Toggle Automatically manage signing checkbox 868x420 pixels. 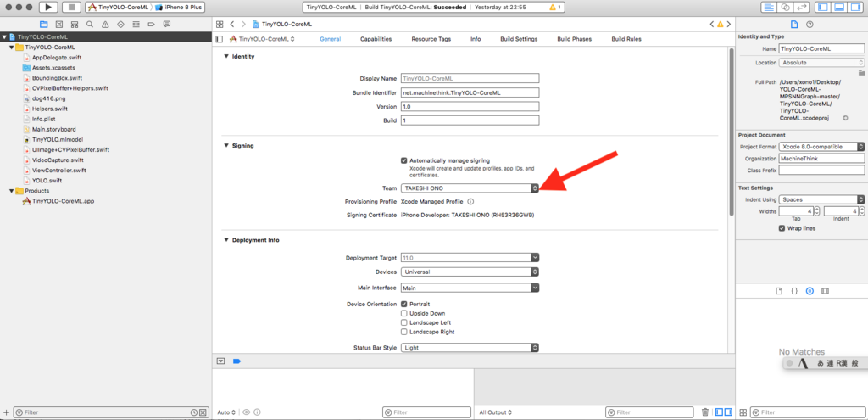pos(404,160)
